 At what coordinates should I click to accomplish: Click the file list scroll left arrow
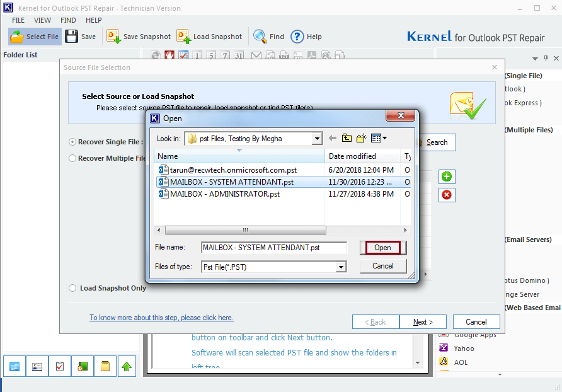coord(159,230)
